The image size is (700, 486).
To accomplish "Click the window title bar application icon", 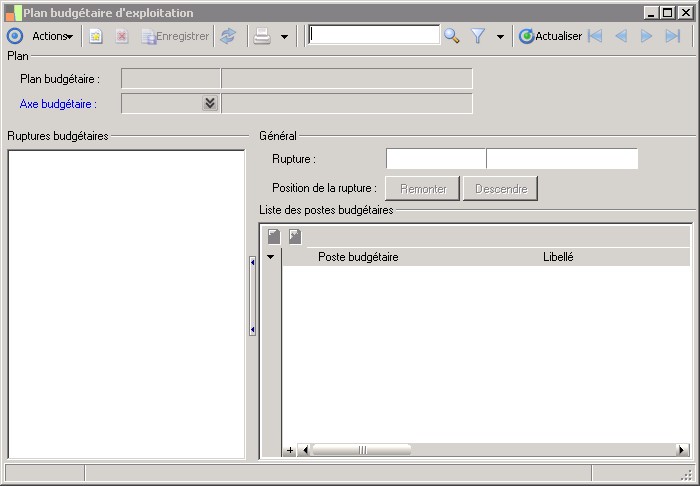I will [14, 13].
